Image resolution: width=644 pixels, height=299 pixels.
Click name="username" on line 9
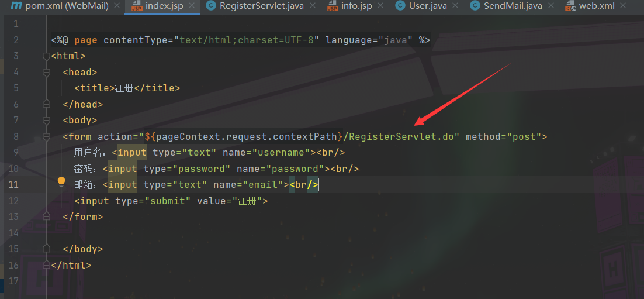tap(266, 153)
